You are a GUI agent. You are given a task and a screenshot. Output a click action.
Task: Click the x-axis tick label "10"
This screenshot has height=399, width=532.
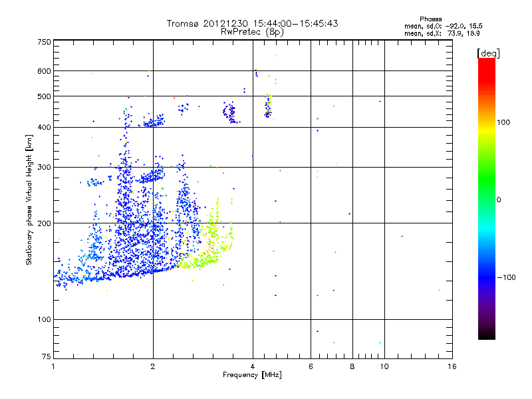384,366
